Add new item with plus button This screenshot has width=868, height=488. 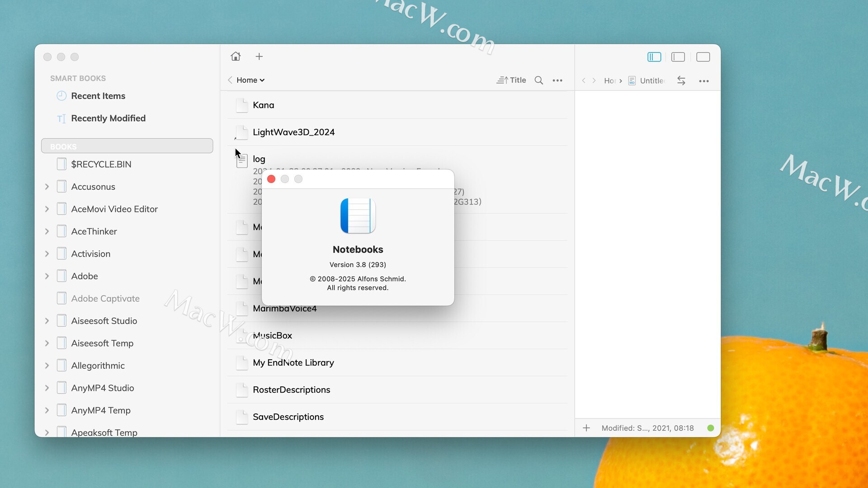(x=259, y=56)
